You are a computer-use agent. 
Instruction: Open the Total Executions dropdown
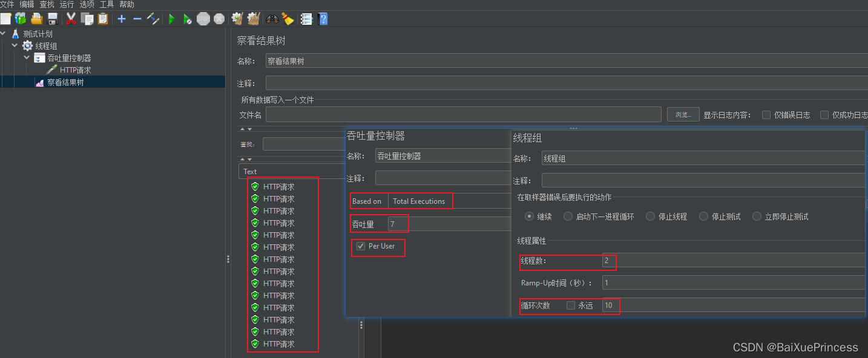click(x=420, y=200)
